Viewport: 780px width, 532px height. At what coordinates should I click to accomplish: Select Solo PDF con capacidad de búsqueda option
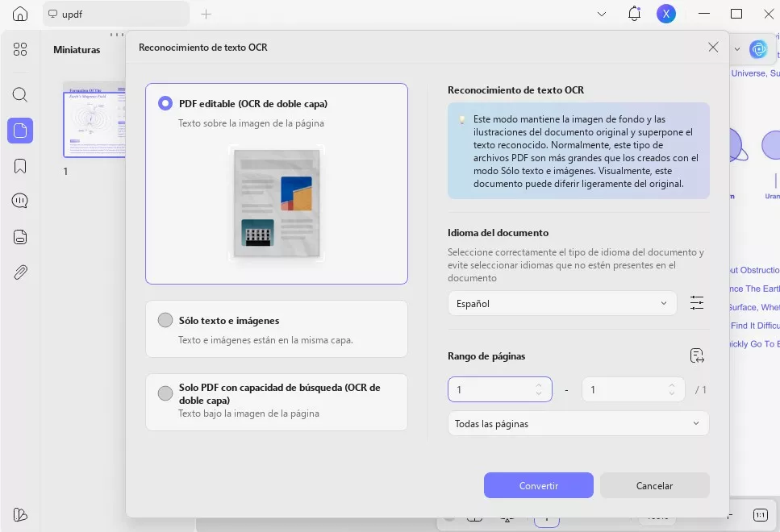point(276,402)
